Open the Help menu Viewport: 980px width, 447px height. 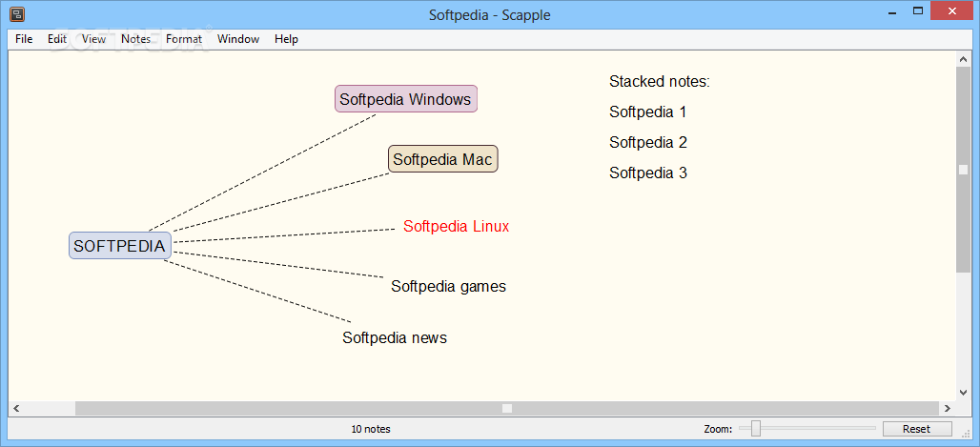pos(286,39)
